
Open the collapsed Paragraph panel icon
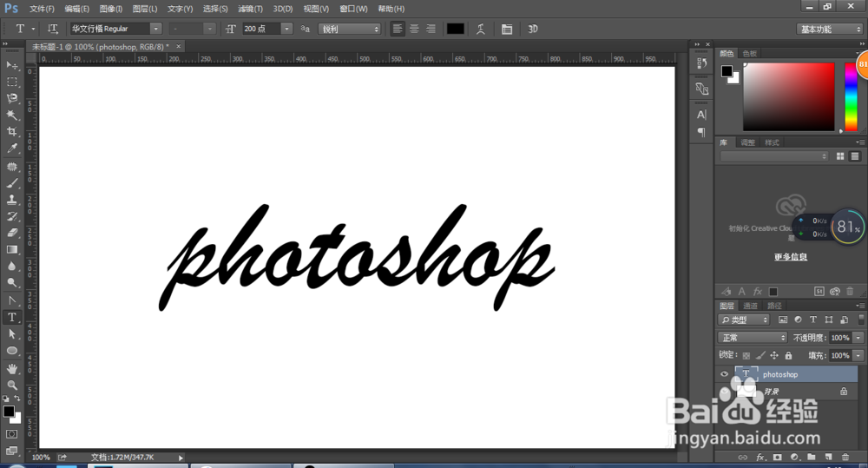pyautogui.click(x=701, y=132)
